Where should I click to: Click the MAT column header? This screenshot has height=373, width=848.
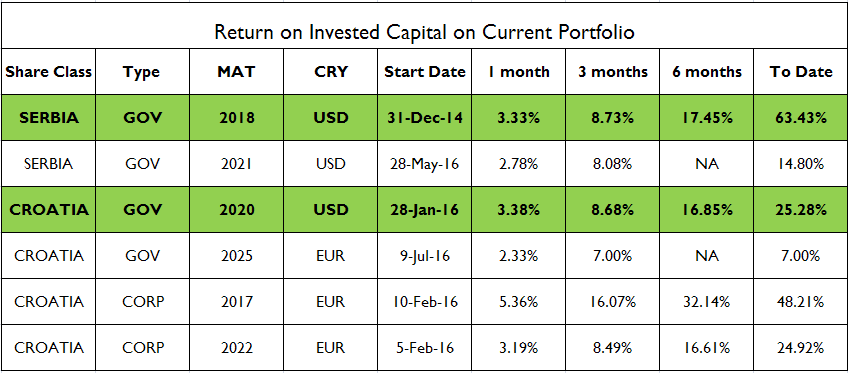click(x=236, y=71)
